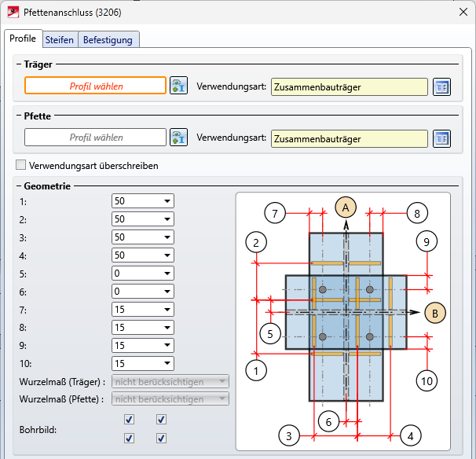Screen dimensions: 476x459
Task: Enable 'Verwendungsart überschreiben' checkbox
Action: click(21, 165)
